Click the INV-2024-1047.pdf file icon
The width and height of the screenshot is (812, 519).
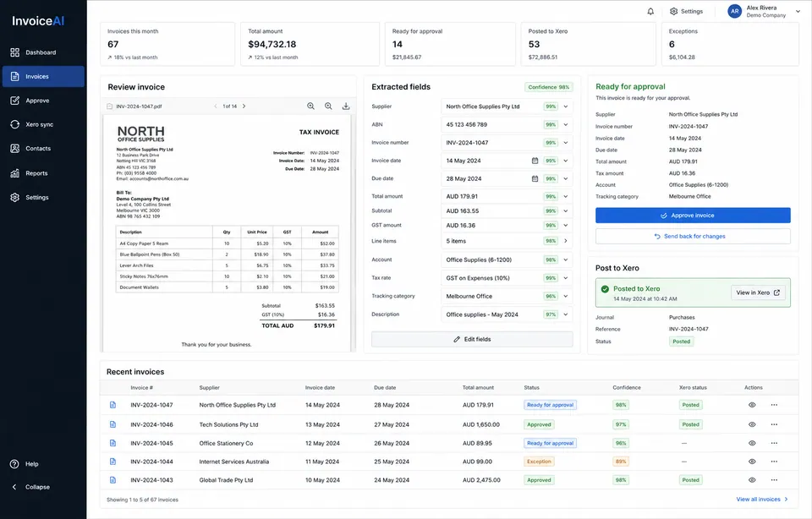coord(110,107)
